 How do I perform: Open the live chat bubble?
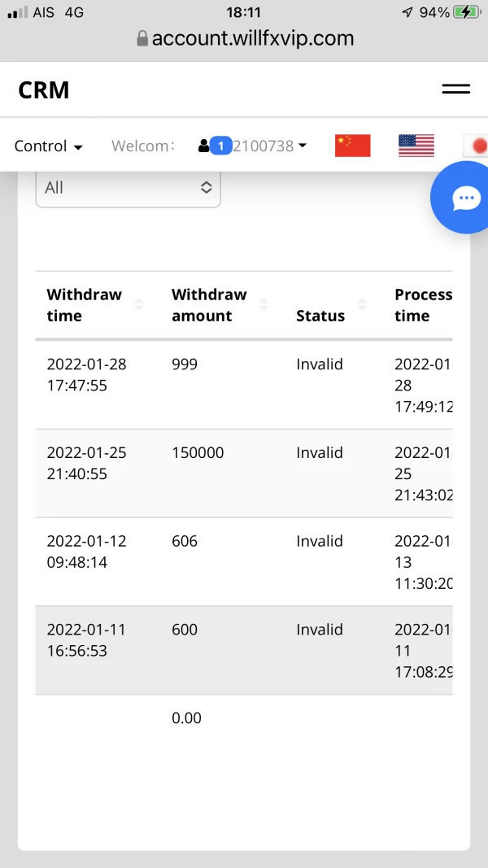[466, 198]
